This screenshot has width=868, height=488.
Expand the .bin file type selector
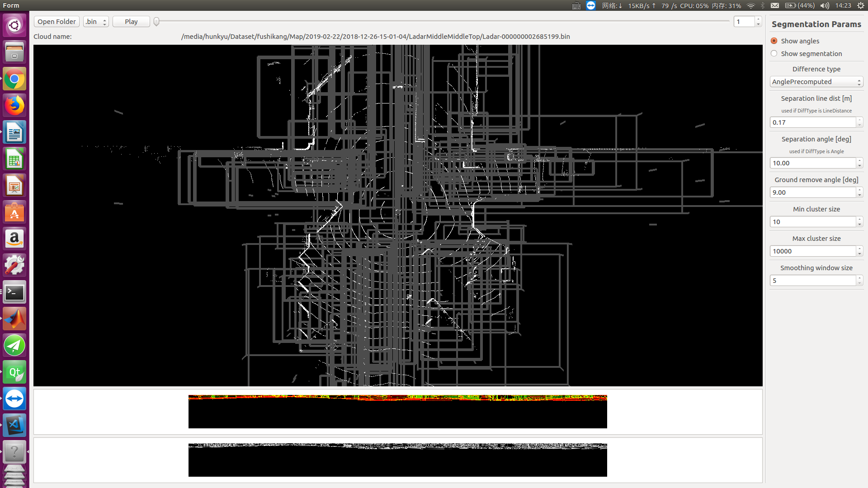(x=96, y=21)
